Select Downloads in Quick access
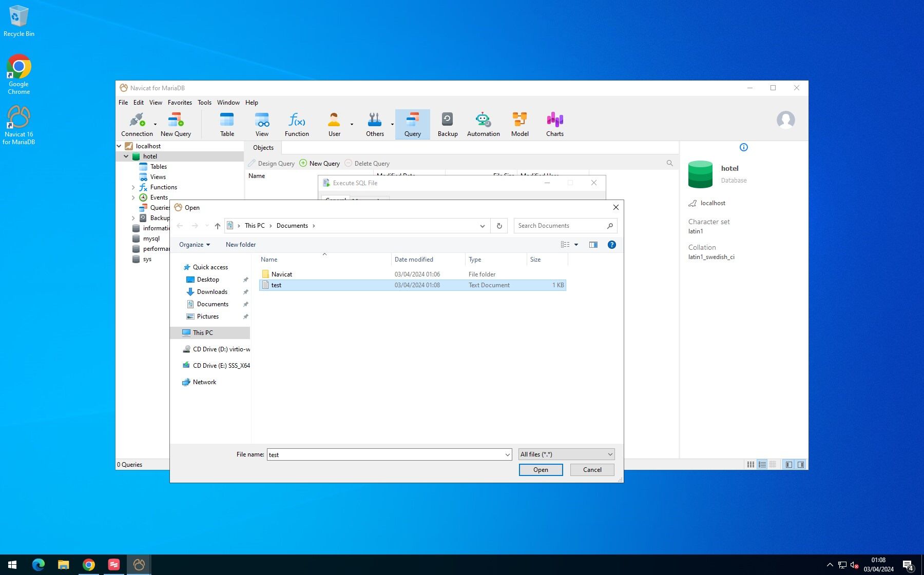Image resolution: width=924 pixels, height=575 pixels. click(x=212, y=292)
